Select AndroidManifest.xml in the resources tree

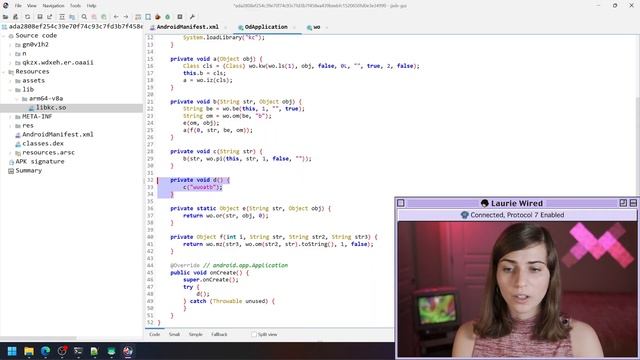click(58, 135)
